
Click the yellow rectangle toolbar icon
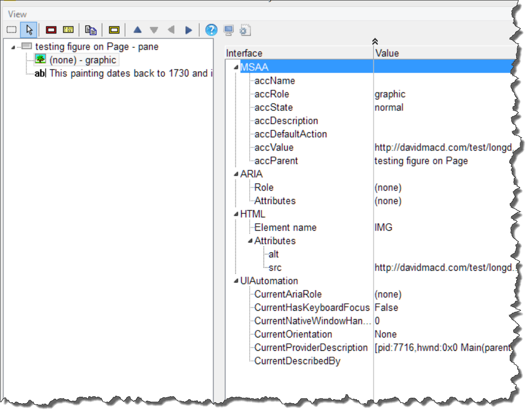tap(114, 30)
